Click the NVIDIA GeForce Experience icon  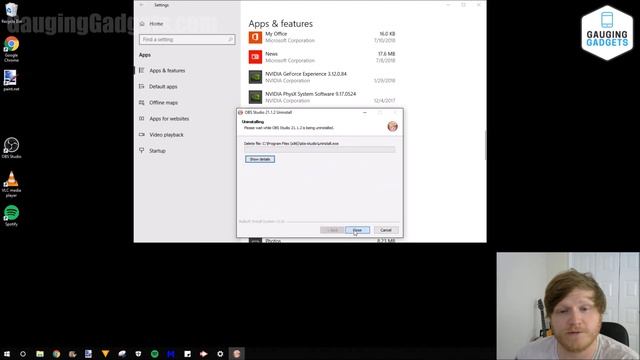pyautogui.click(x=256, y=77)
